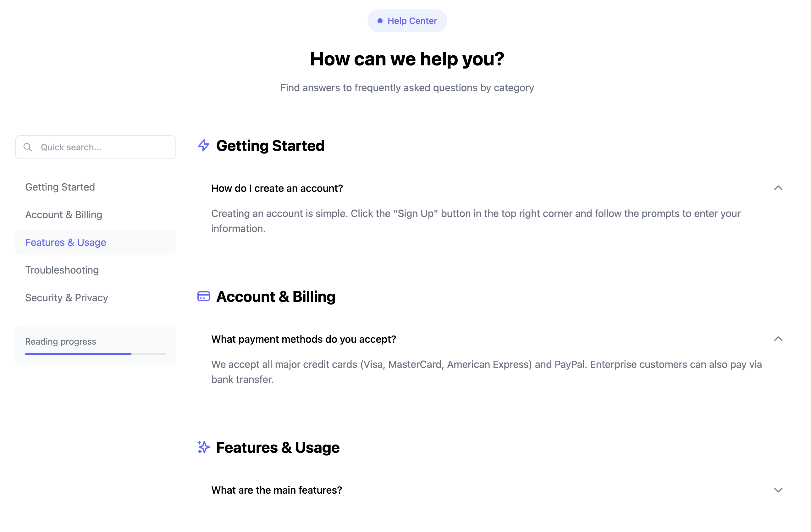
Task: Click the Getting Started section heading
Action: tap(270, 146)
